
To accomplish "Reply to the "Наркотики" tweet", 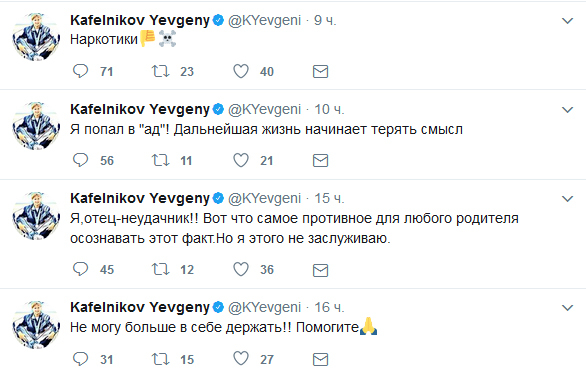I will pyautogui.click(x=80, y=71).
